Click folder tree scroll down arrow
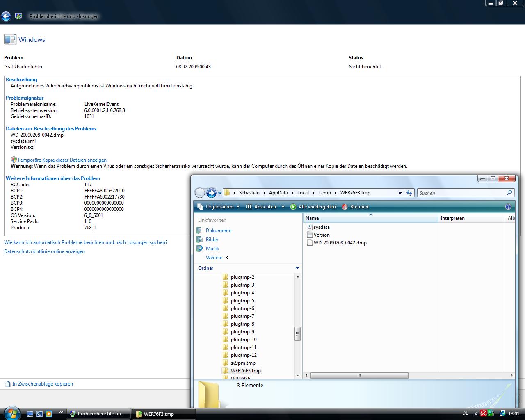 (298, 375)
